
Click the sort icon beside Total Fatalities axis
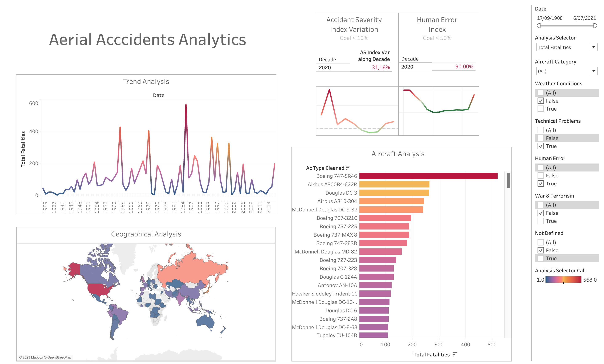pyautogui.click(x=454, y=354)
